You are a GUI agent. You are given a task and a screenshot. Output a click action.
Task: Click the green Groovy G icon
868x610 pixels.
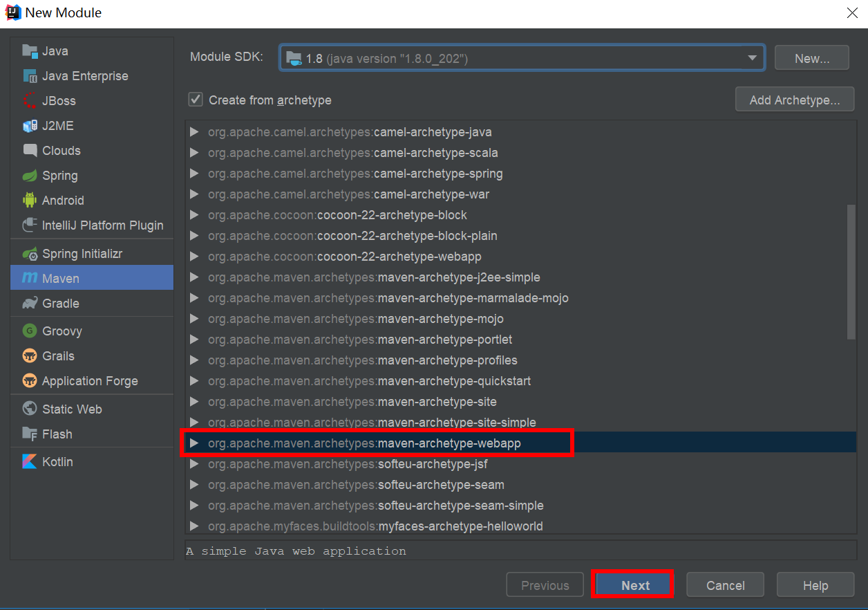30,331
